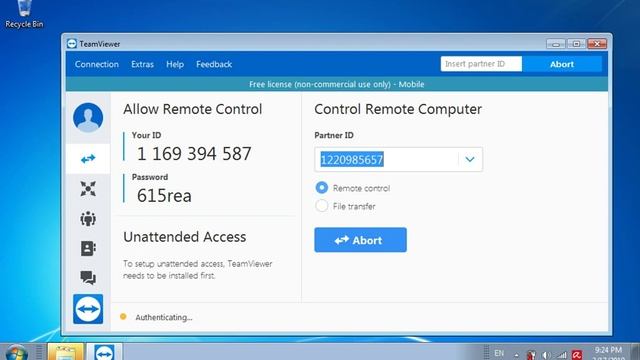
Task: Select the Remote control option
Action: click(x=322, y=188)
